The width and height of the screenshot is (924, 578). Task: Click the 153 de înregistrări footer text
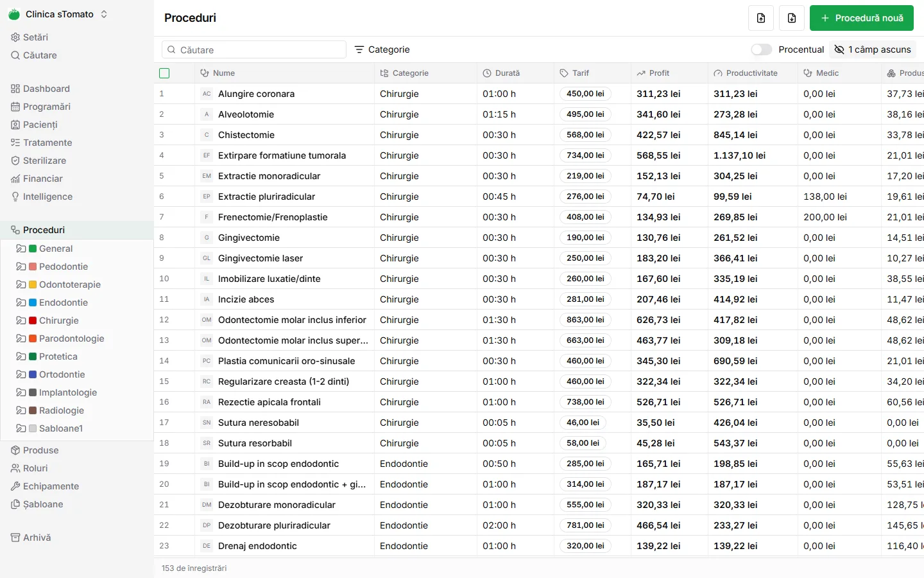click(x=194, y=568)
